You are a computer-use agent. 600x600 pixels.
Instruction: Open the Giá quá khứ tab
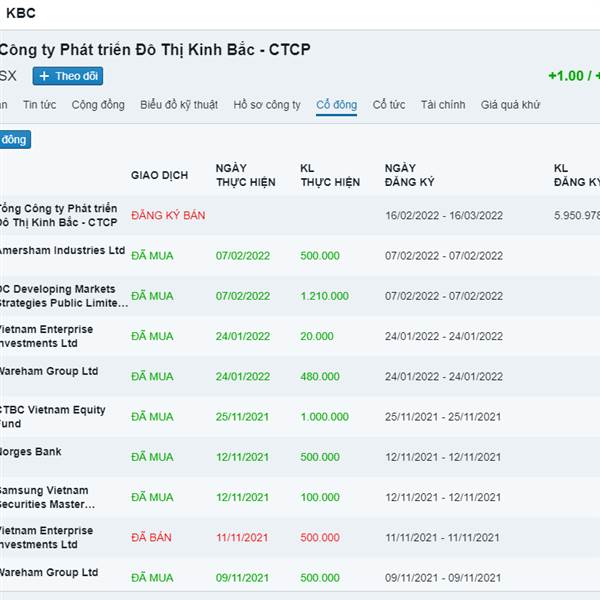pyautogui.click(x=510, y=104)
